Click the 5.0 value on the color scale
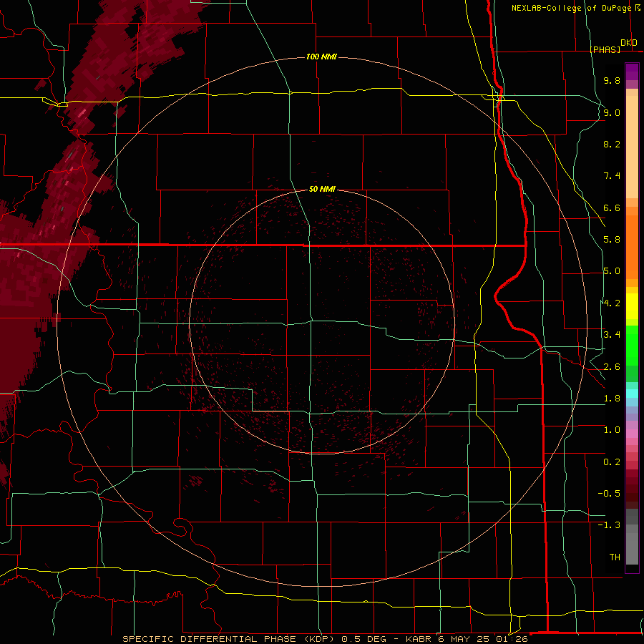This screenshot has width=644, height=644. pyautogui.click(x=612, y=271)
